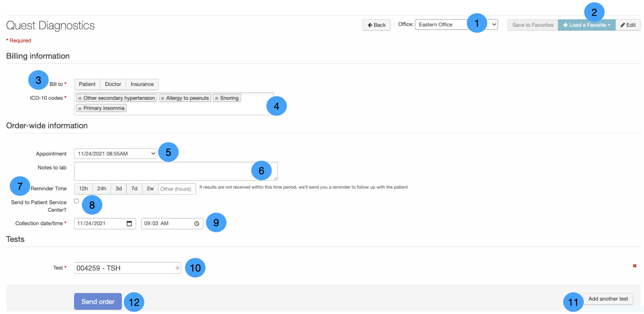Image resolution: width=644 pixels, height=314 pixels.
Task: Set reminder time to 2w
Action: click(150, 189)
